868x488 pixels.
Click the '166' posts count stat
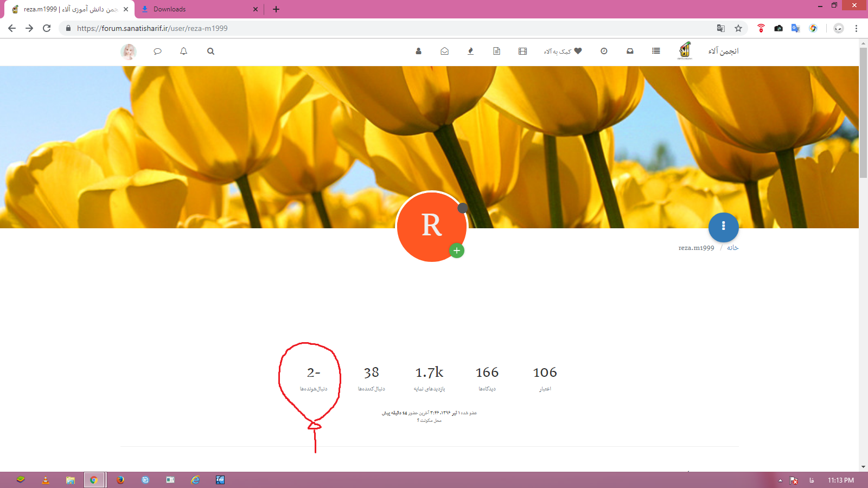[487, 378]
